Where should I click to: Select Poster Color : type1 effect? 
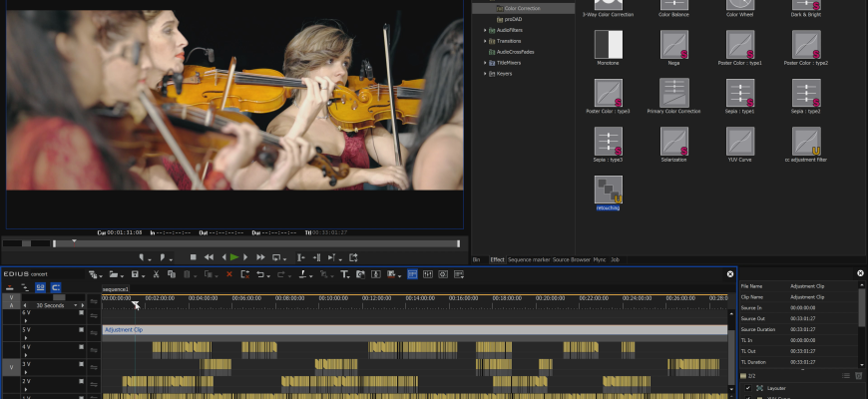(740, 44)
